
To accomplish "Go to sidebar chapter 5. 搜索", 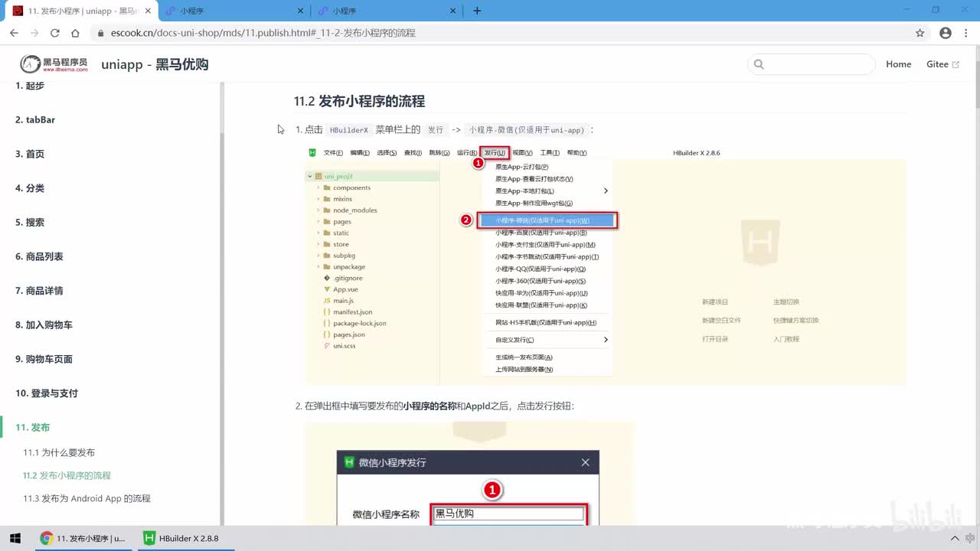I will (x=30, y=222).
